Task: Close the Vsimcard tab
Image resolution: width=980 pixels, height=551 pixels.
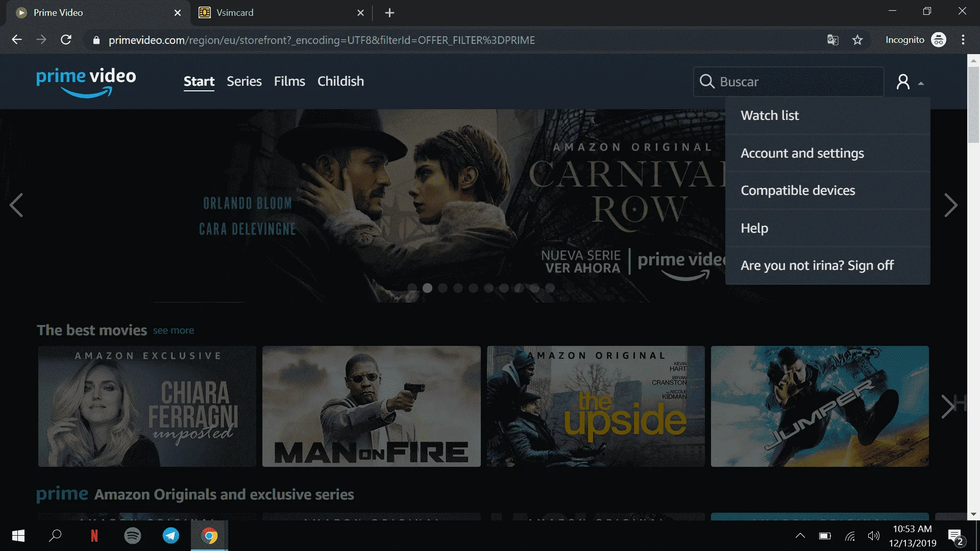Action: point(360,13)
